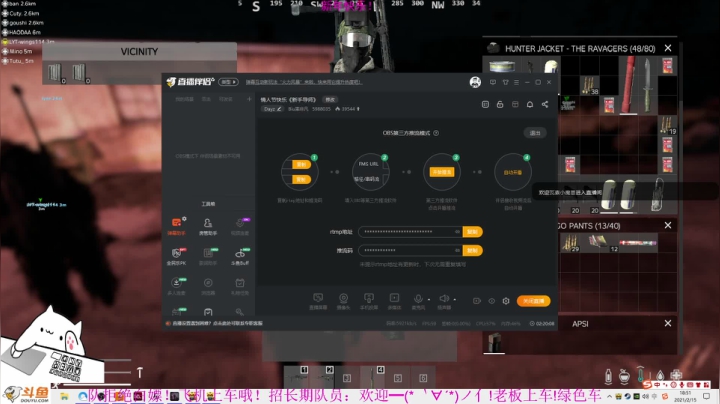Toggle the lock icon in header icons

click(500, 105)
